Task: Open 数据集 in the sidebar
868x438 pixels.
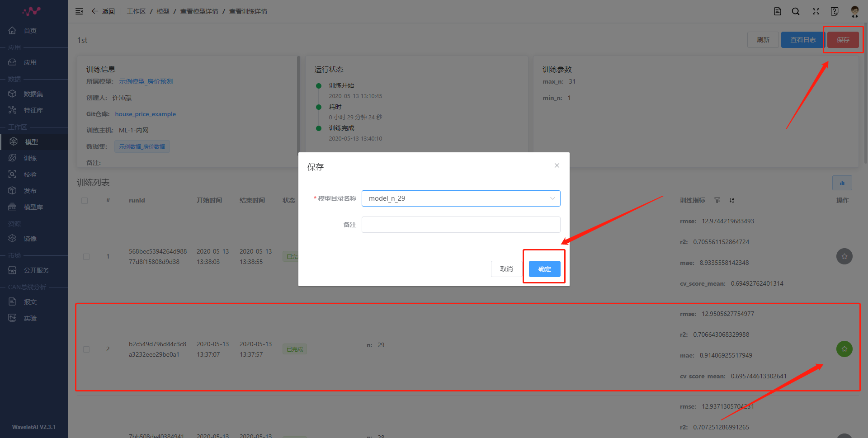Action: pyautogui.click(x=34, y=94)
